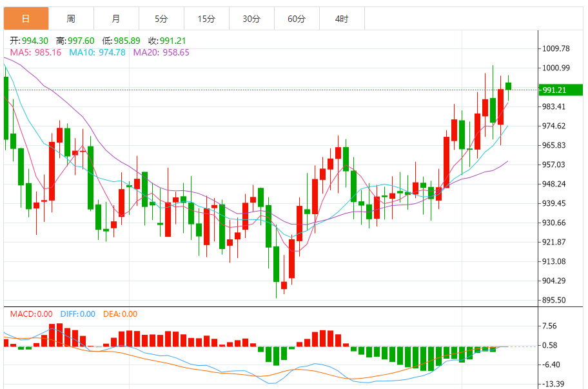588x389 pixels.
Task: Open the 60分 timeframe tab
Action: pos(297,18)
